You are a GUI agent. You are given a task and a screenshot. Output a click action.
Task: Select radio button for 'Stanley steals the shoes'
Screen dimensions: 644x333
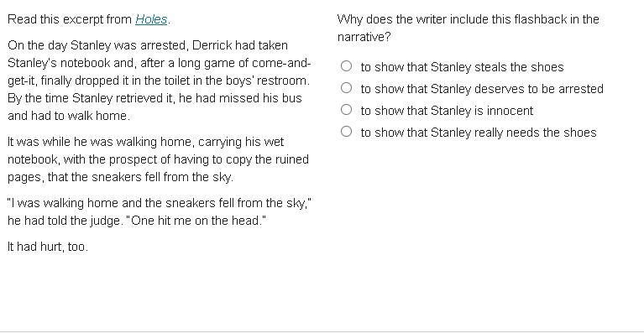coord(346,66)
